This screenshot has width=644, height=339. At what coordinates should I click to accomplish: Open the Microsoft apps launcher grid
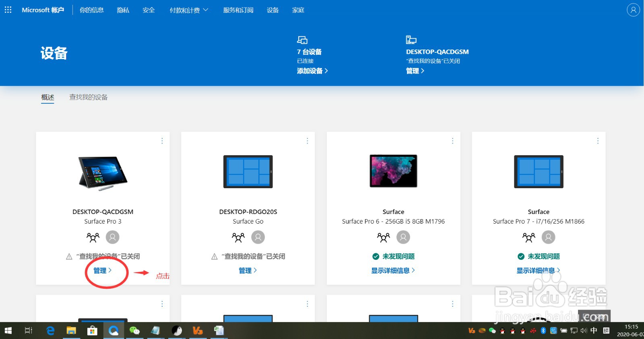(8, 10)
